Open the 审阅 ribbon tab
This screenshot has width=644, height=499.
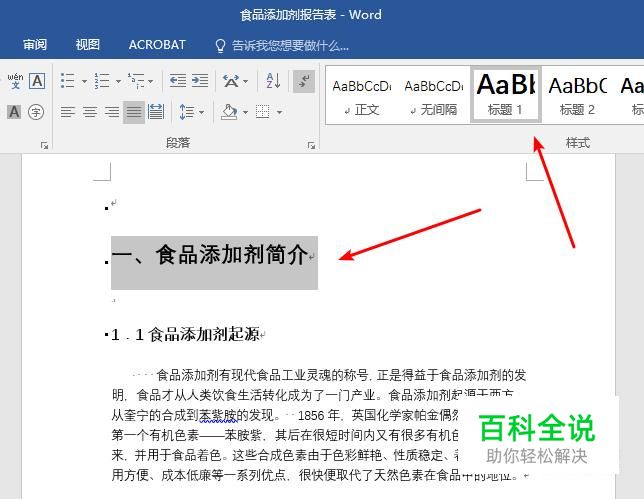tap(35, 44)
